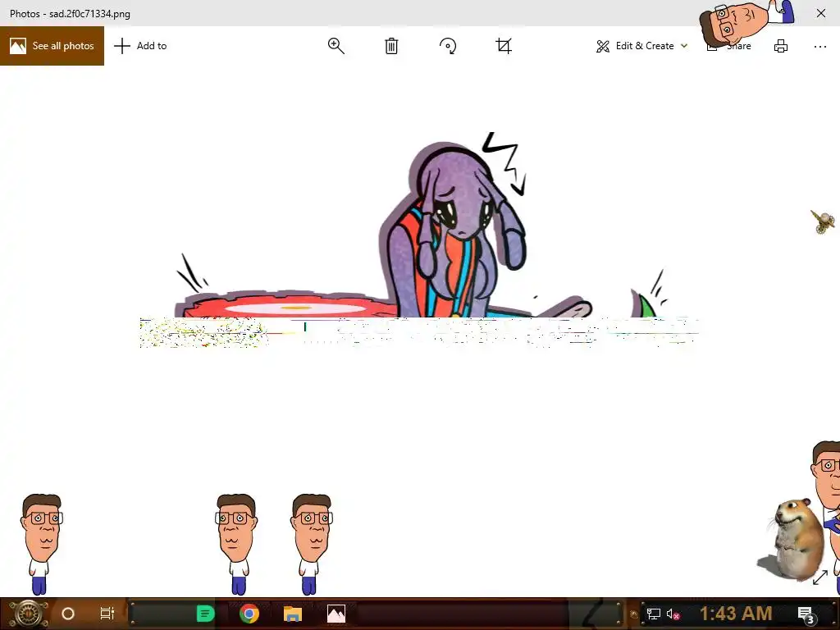Toggle fullscreen with diagonal arrows icon
Image resolution: width=840 pixels, height=630 pixels.
(x=820, y=577)
